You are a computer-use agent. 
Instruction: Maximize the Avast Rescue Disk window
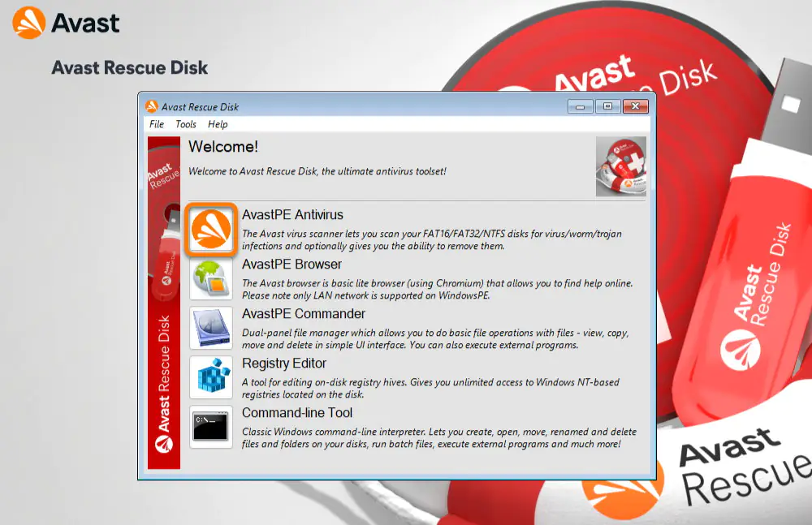[607, 106]
